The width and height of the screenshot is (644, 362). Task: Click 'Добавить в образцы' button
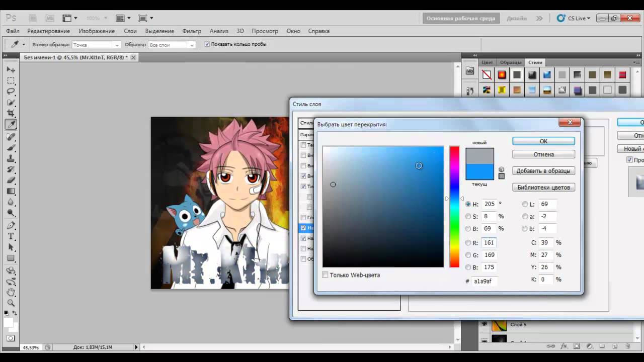[x=543, y=171]
